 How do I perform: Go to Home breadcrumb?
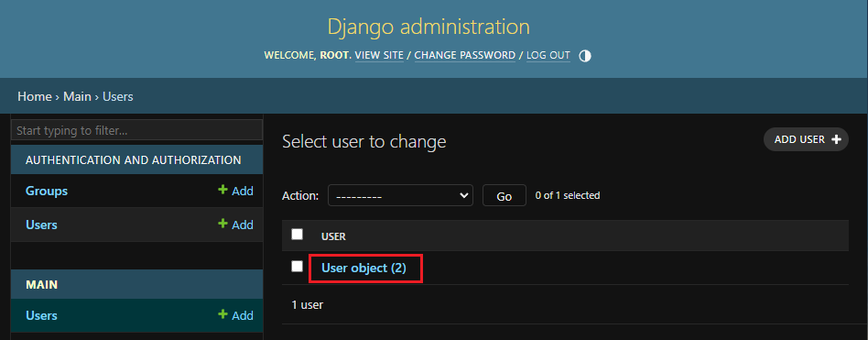click(x=34, y=96)
